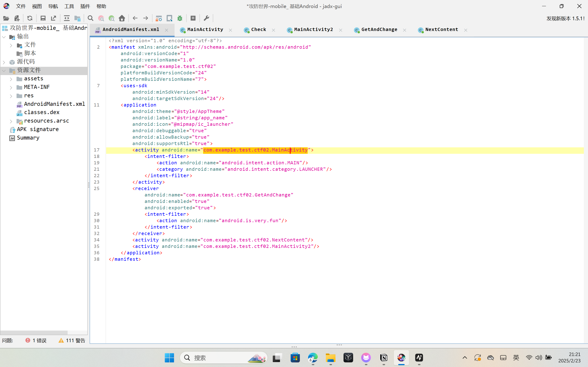Click the 111 警告 warnings indicator

point(72,340)
